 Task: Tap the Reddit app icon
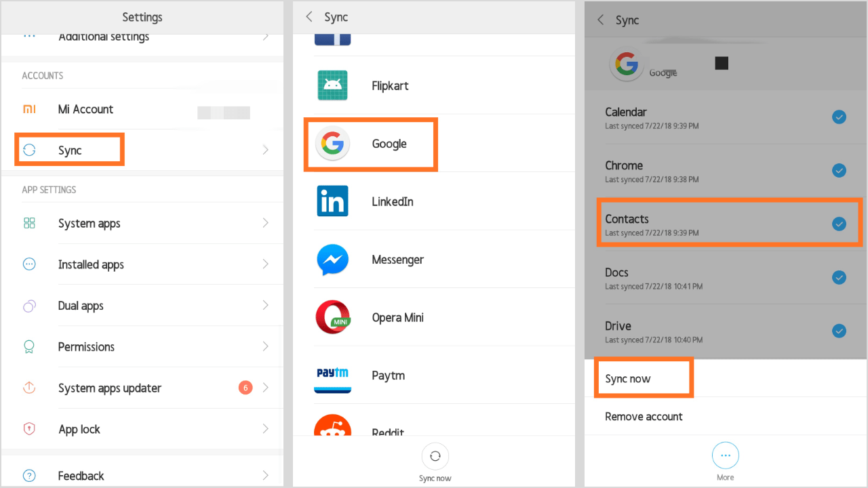click(x=332, y=426)
